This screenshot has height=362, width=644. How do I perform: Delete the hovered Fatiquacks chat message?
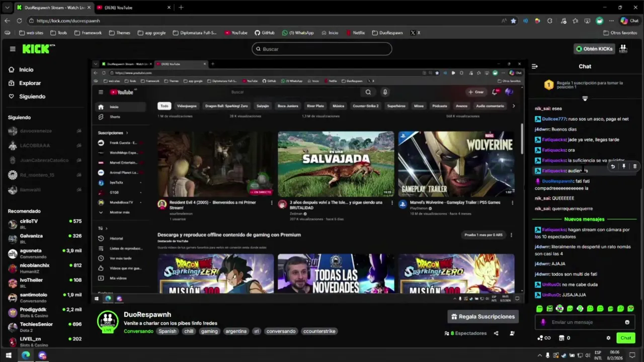click(635, 166)
